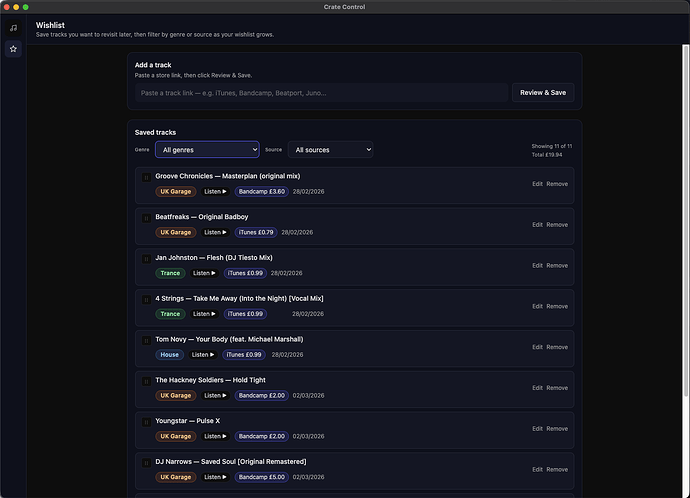
Task: Grab the drag handle for Youngstar — Pulse X
Action: tap(146, 422)
